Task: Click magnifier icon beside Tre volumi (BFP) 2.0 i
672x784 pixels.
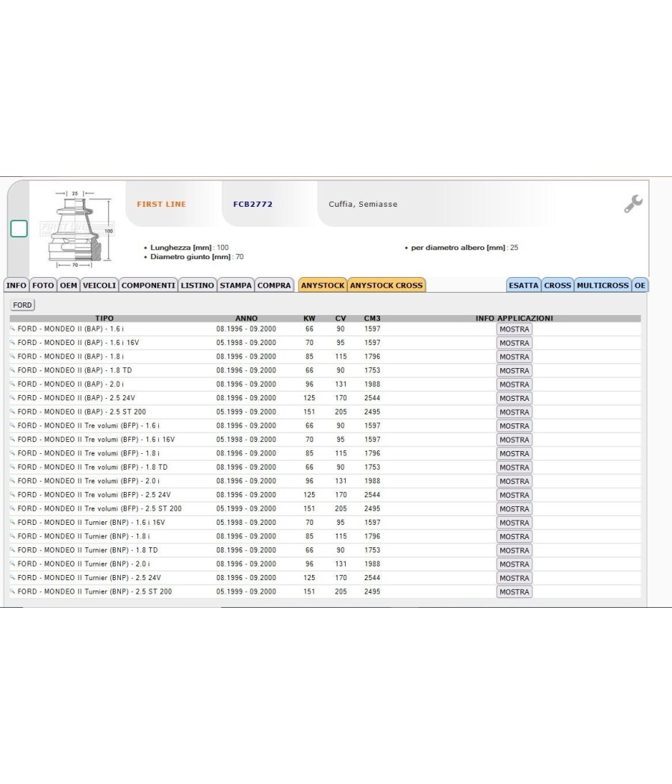Action: coord(13,481)
